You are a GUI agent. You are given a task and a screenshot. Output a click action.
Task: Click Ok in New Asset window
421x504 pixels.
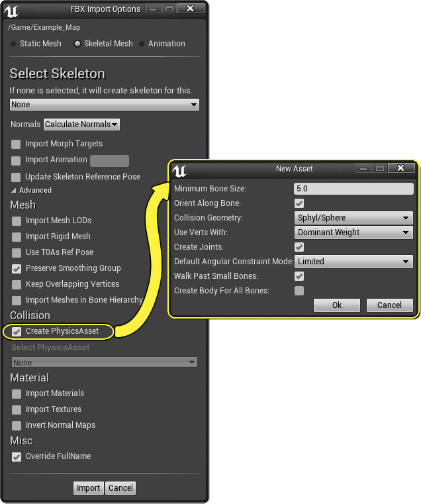pyautogui.click(x=337, y=305)
